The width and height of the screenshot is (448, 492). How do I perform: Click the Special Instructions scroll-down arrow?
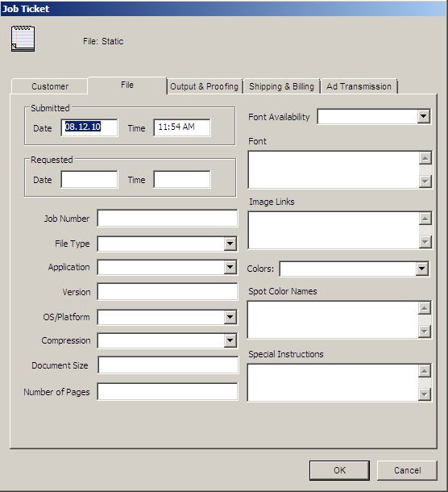[424, 394]
